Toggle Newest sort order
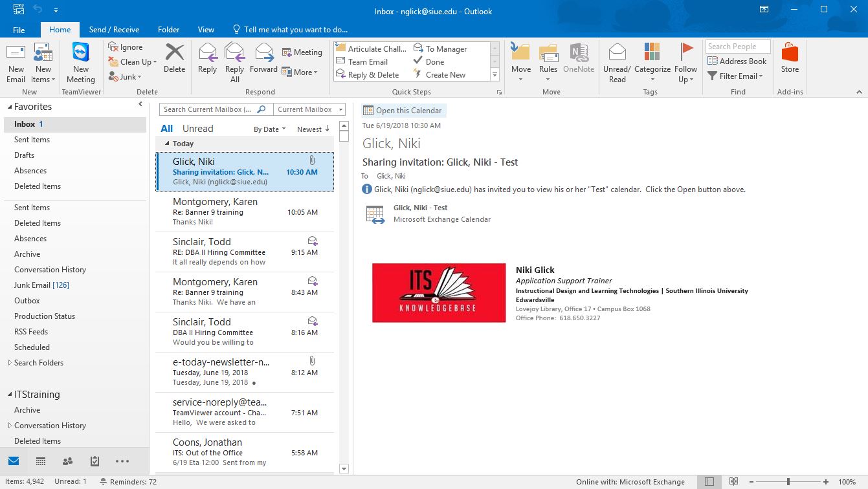 313,129
